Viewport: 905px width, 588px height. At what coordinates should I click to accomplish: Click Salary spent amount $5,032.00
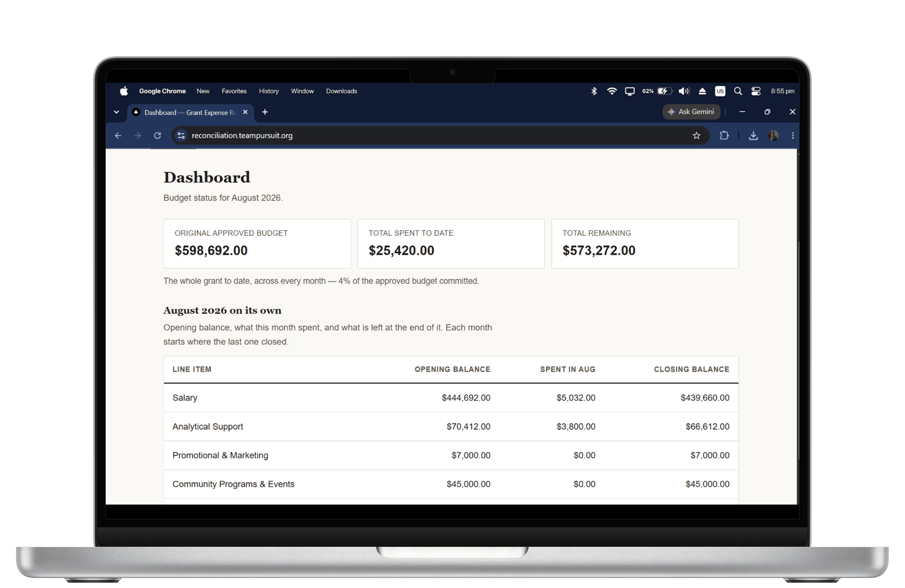576,398
